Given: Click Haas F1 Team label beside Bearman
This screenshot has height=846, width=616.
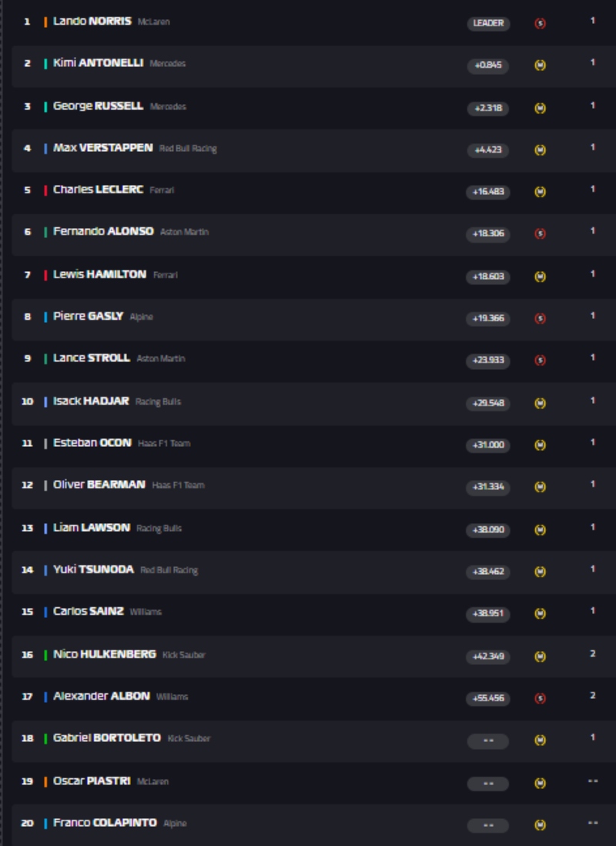Looking at the screenshot, I should [178, 485].
